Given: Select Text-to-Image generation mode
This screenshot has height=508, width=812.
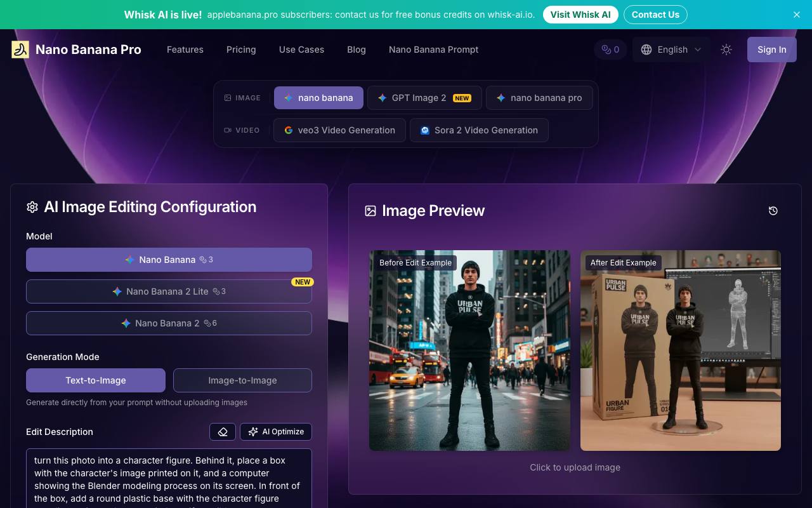Looking at the screenshot, I should pyautogui.click(x=96, y=380).
